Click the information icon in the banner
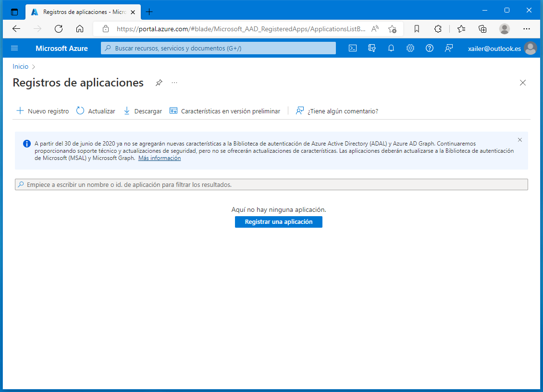The width and height of the screenshot is (543, 392). tap(26, 143)
